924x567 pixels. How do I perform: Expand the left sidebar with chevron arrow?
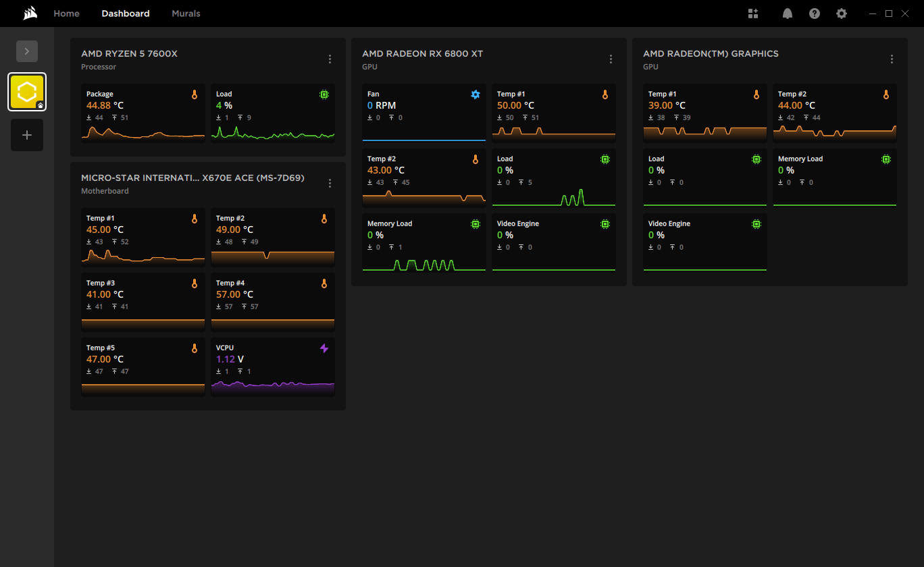27,51
